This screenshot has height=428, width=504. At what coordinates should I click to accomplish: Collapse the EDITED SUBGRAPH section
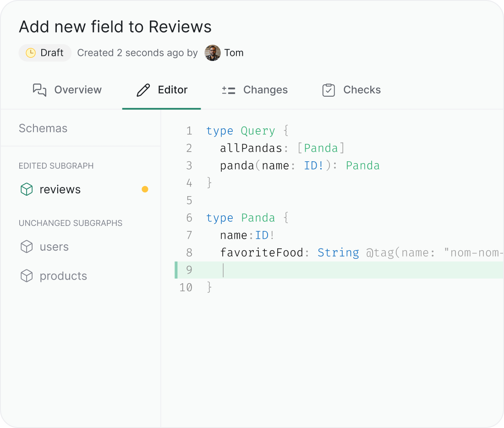(56, 166)
